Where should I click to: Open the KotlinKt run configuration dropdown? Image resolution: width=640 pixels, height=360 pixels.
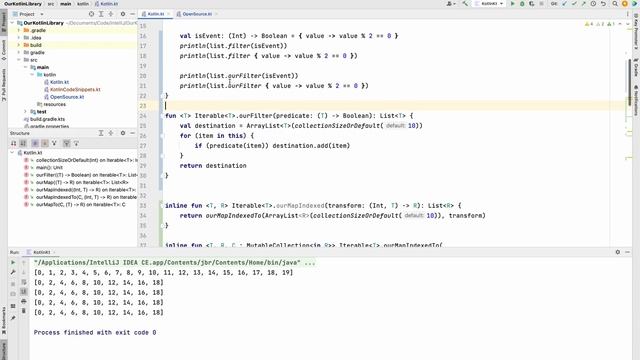[489, 4]
